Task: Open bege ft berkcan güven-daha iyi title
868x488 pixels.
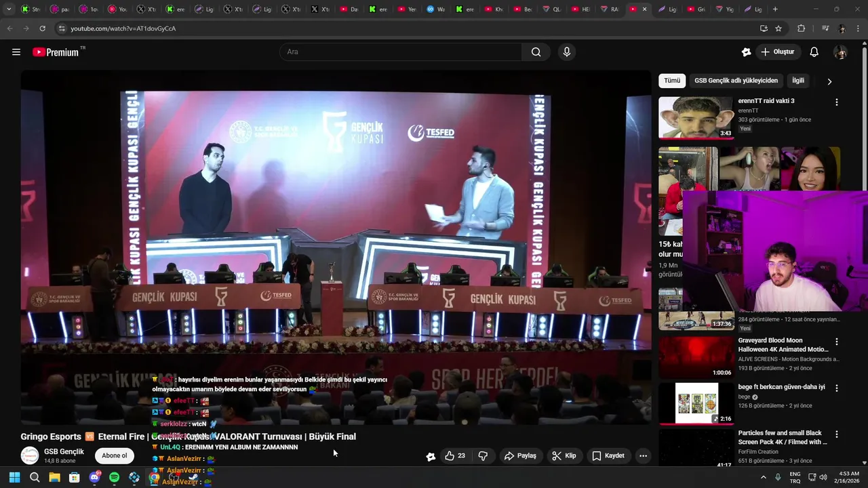Action: tap(781, 387)
